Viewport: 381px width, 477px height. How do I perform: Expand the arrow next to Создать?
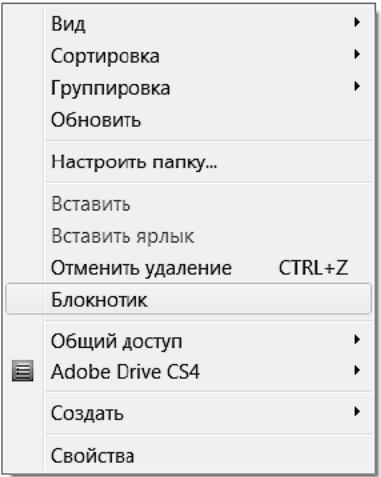click(357, 412)
